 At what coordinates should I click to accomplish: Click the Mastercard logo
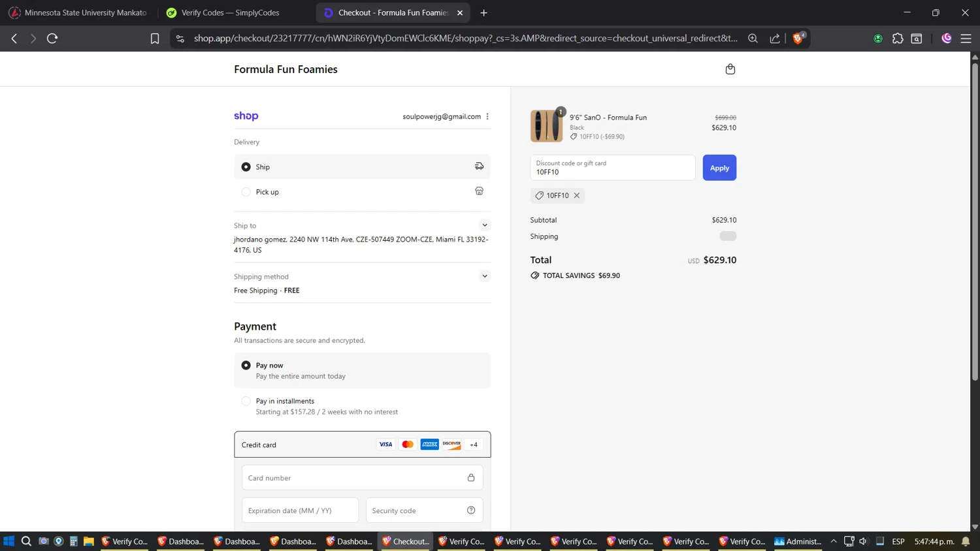pos(408,445)
